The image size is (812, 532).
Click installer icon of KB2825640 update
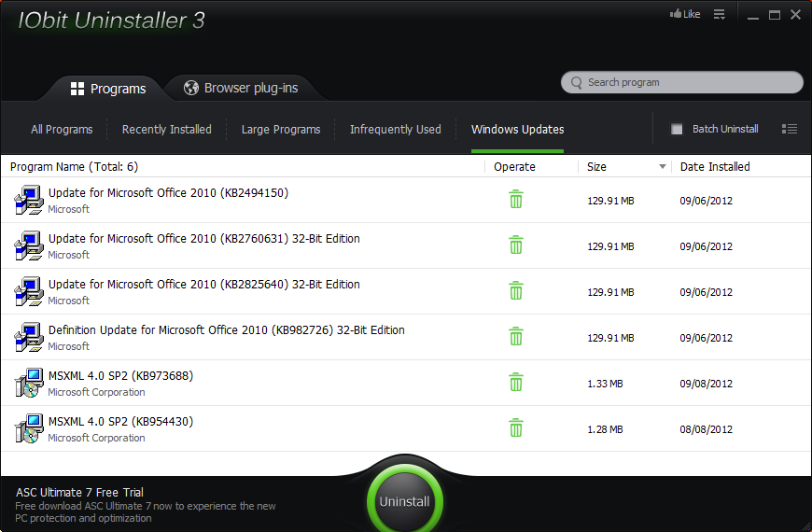click(x=29, y=291)
